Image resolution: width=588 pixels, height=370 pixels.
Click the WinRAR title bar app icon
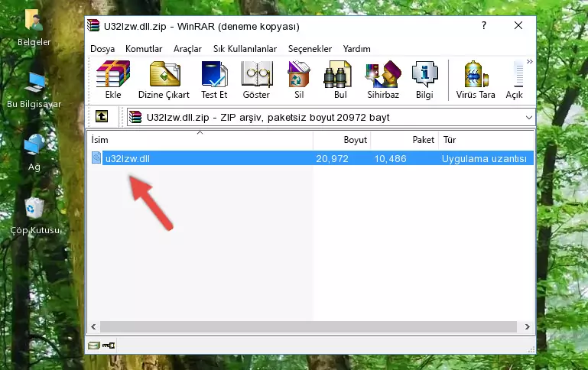click(93, 25)
